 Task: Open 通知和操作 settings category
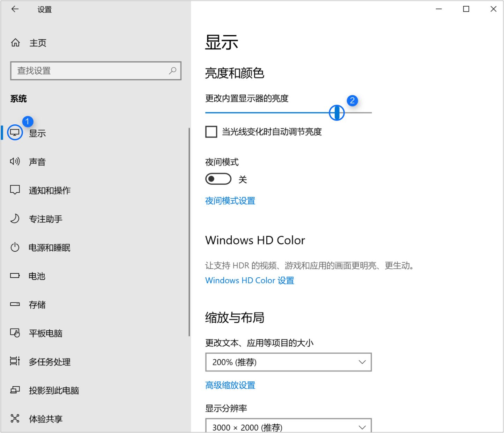coord(50,190)
